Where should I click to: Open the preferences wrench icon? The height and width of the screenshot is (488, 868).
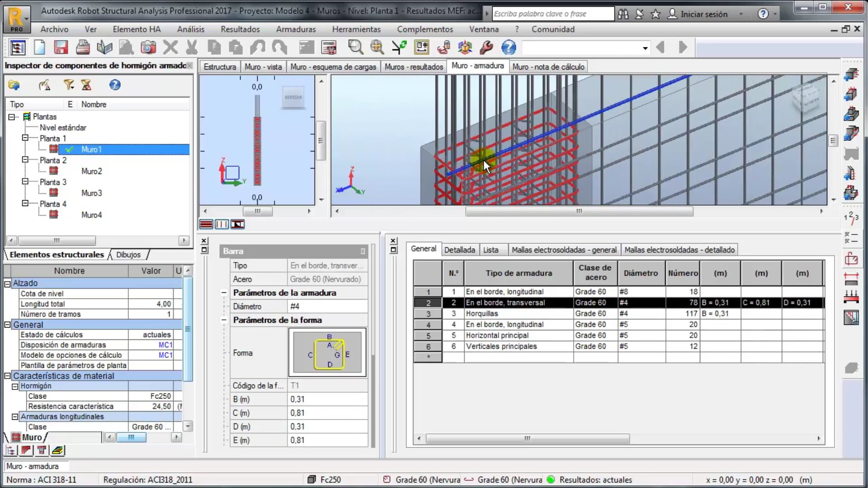(x=486, y=47)
